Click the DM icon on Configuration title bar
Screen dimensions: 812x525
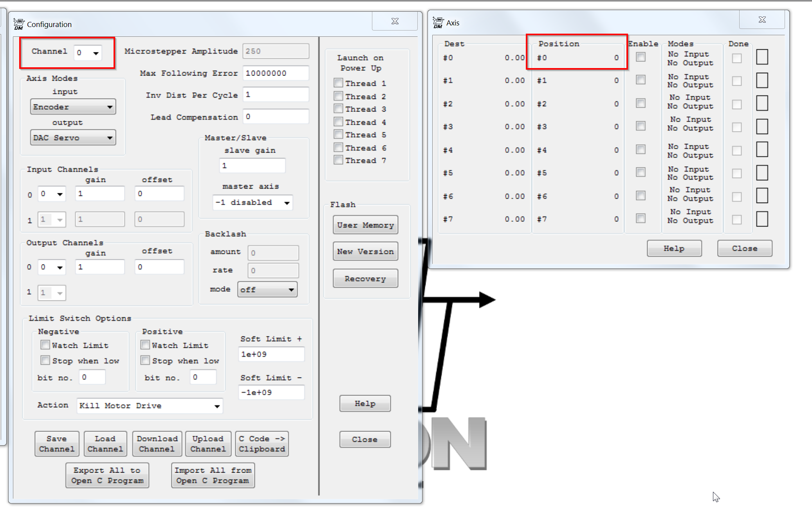[18, 23]
